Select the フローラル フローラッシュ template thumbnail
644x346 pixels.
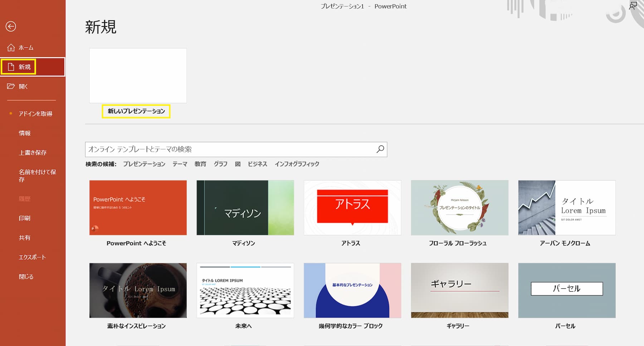[460, 208]
